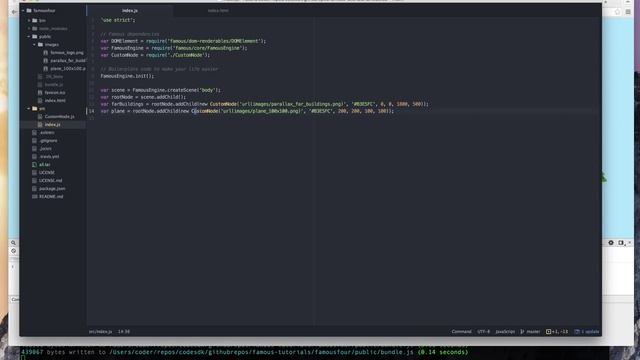Open the .jscsrc file
The height and width of the screenshot is (360, 640).
tap(45, 149)
